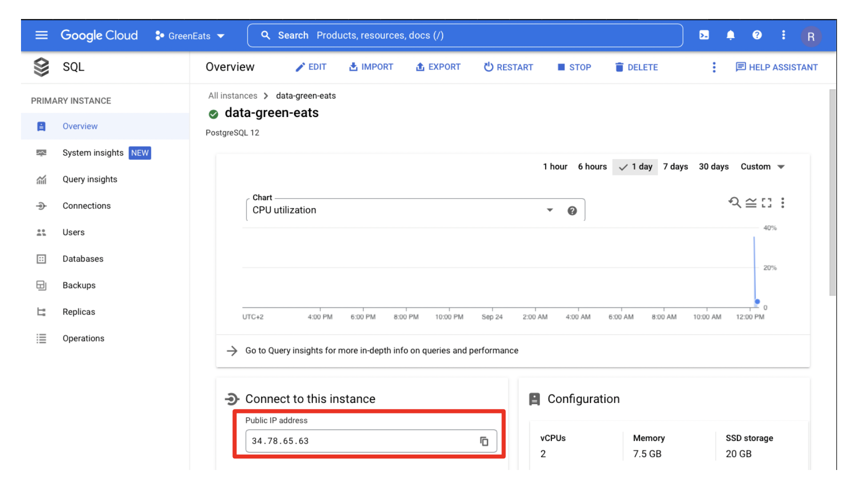Click the 7.5 GB memory value

(647, 454)
